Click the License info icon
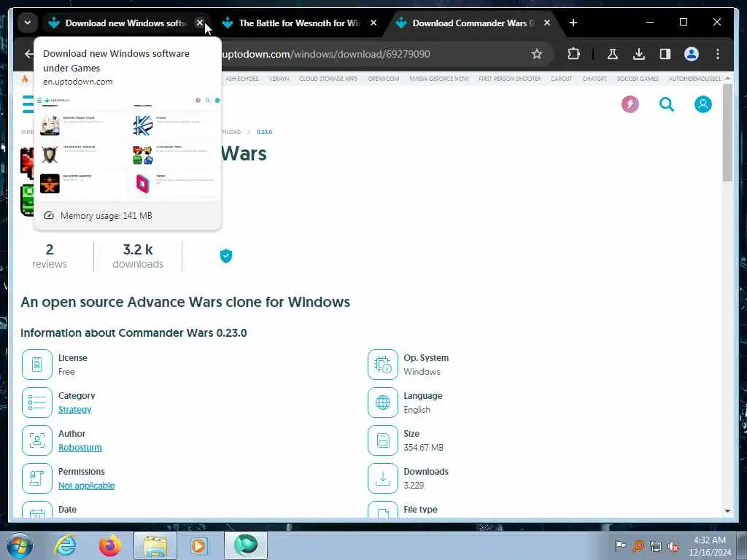The image size is (747, 560). click(x=36, y=365)
